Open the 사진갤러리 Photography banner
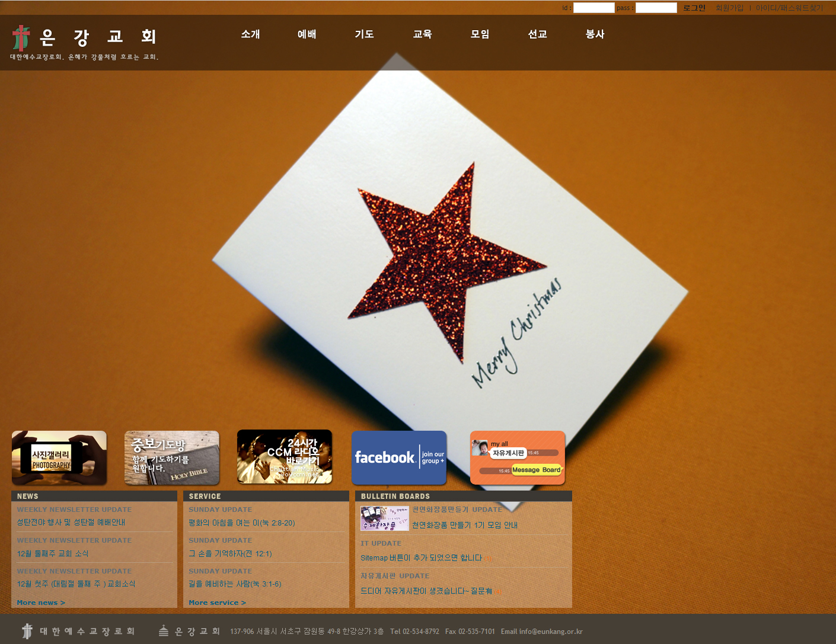The width and height of the screenshot is (836, 644). pos(59,457)
